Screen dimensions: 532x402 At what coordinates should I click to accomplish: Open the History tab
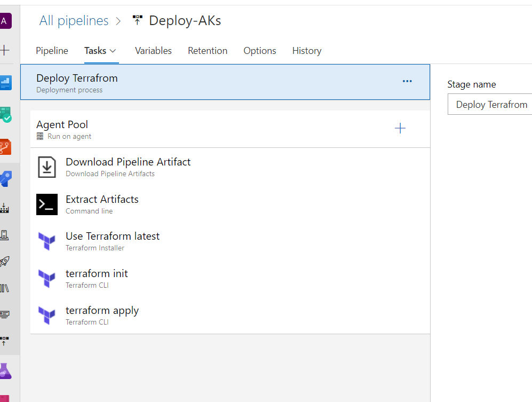306,51
